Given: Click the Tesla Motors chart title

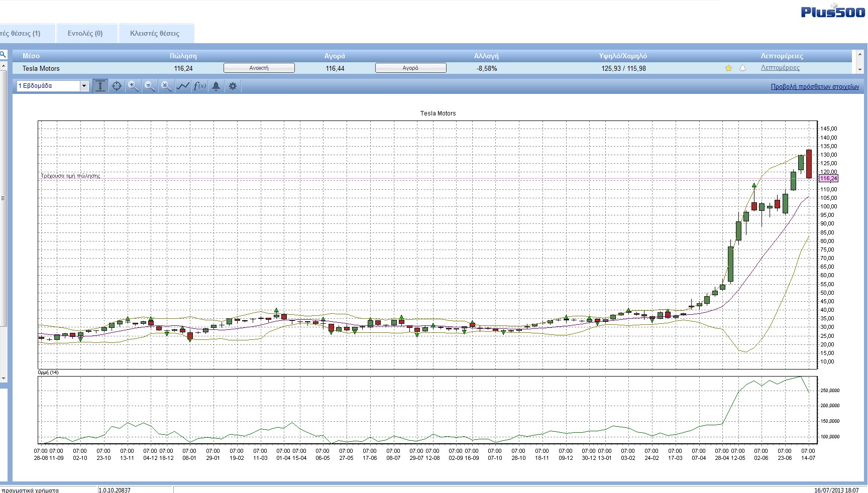Looking at the screenshot, I should [x=438, y=113].
